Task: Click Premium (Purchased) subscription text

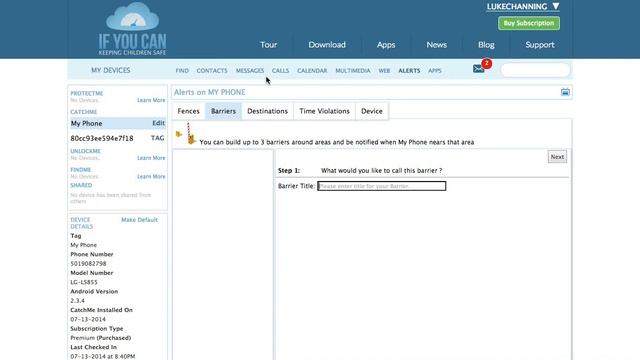Action: click(100, 338)
